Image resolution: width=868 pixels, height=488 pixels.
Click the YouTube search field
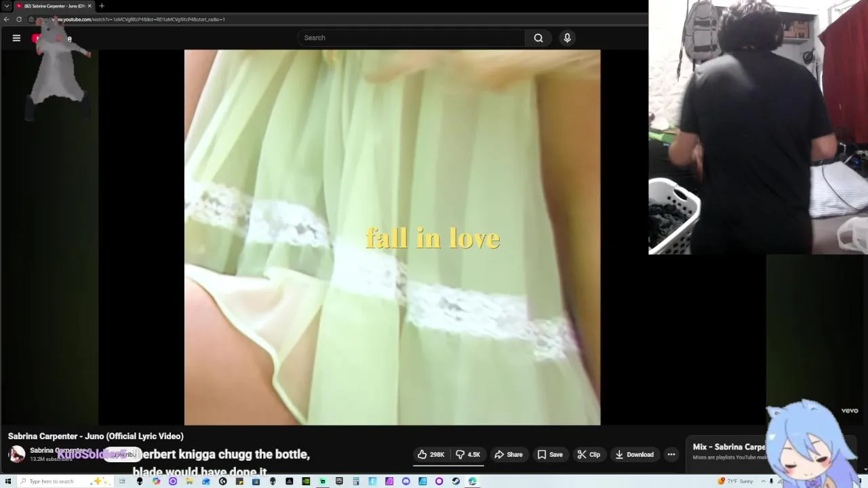click(x=411, y=38)
